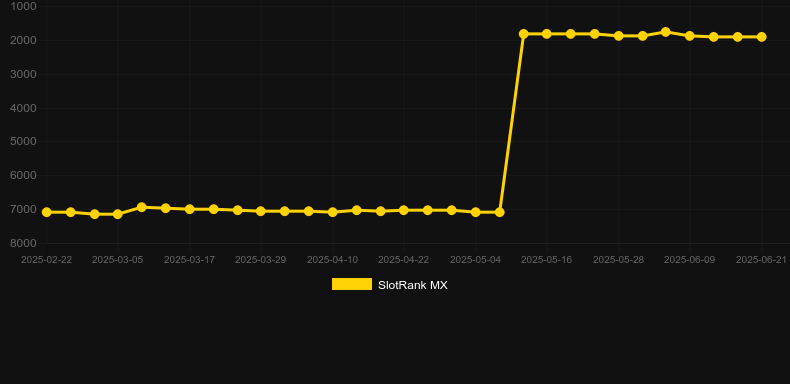Click the 2025-04-10 x-axis date label
790x384 pixels.
click(x=333, y=260)
